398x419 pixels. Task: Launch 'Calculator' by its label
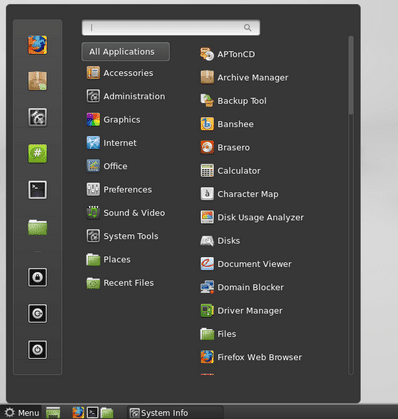239,171
